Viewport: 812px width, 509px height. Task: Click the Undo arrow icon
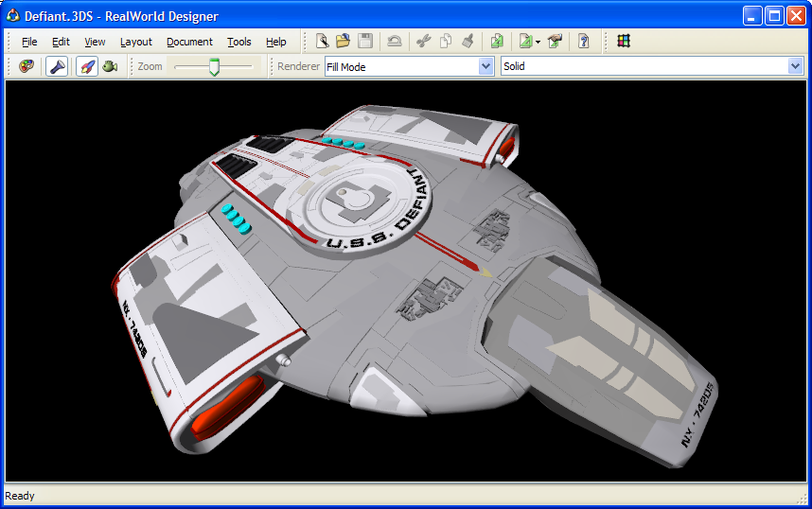click(x=394, y=41)
